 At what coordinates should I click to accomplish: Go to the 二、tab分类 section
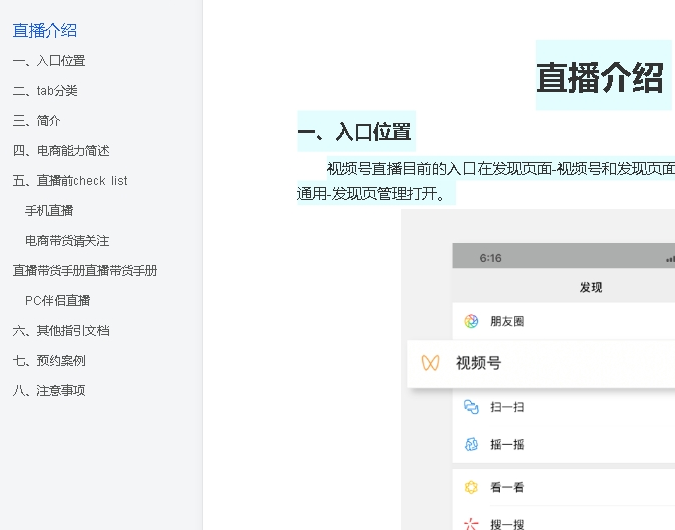point(45,91)
